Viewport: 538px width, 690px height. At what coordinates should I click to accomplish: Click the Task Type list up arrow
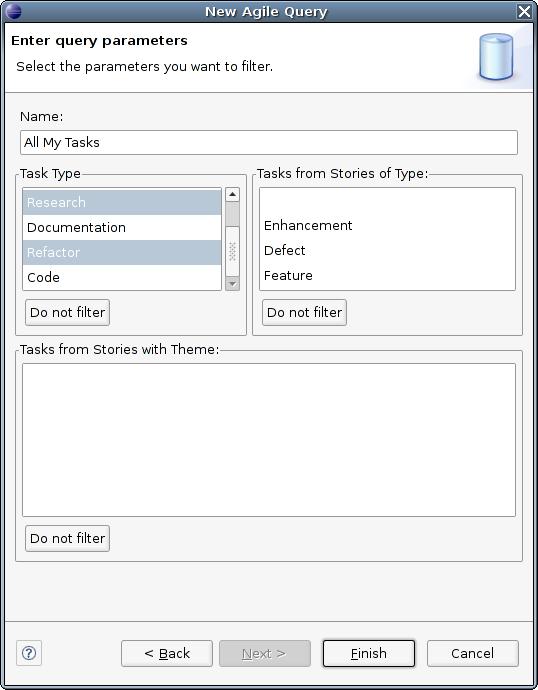(x=232, y=194)
